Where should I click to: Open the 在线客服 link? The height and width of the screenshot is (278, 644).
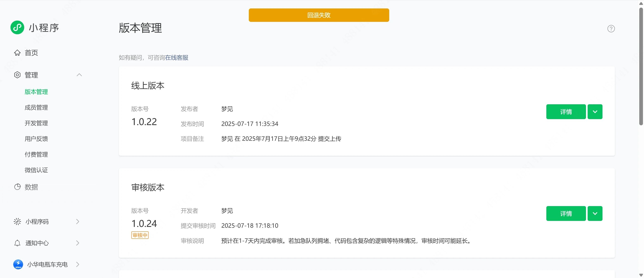177,58
